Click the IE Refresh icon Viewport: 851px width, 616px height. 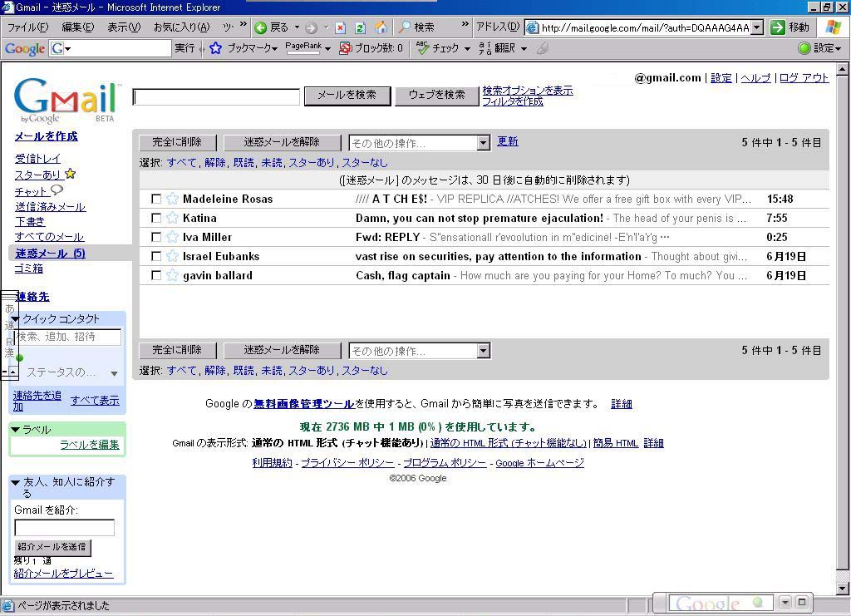(360, 27)
